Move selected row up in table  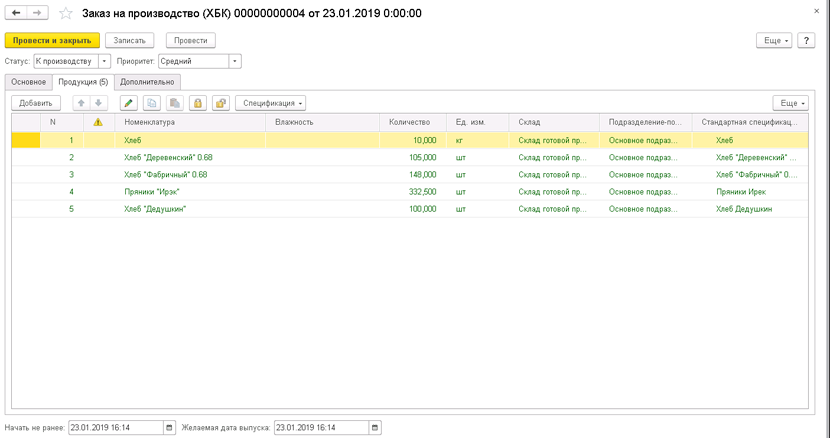81,103
